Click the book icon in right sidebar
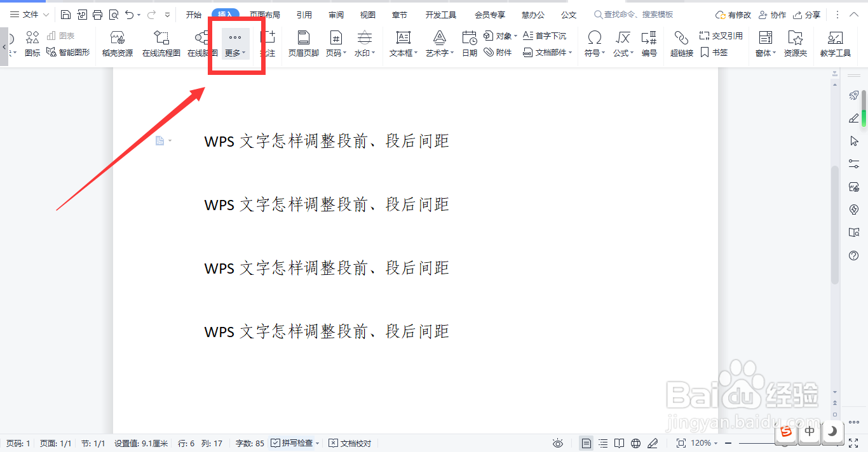The image size is (868, 452). click(854, 232)
